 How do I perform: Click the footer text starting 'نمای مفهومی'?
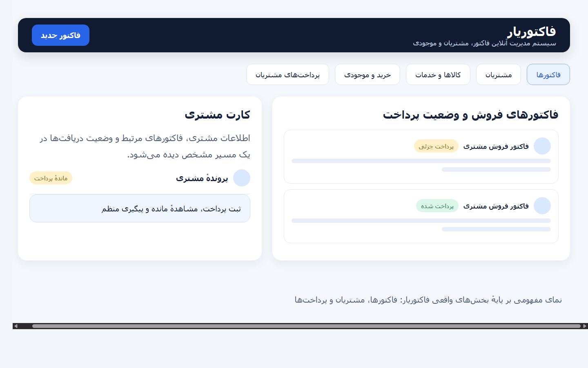pos(428,300)
